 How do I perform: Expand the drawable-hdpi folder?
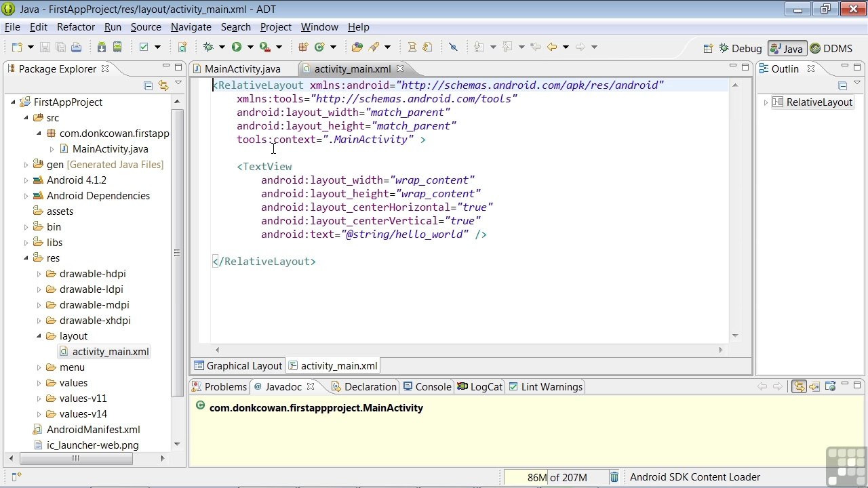click(39, 273)
